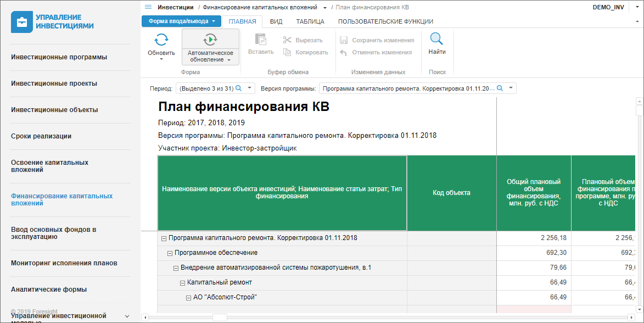Click the Обновить refresh icon
The height and width of the screenshot is (323, 644).
[161, 40]
